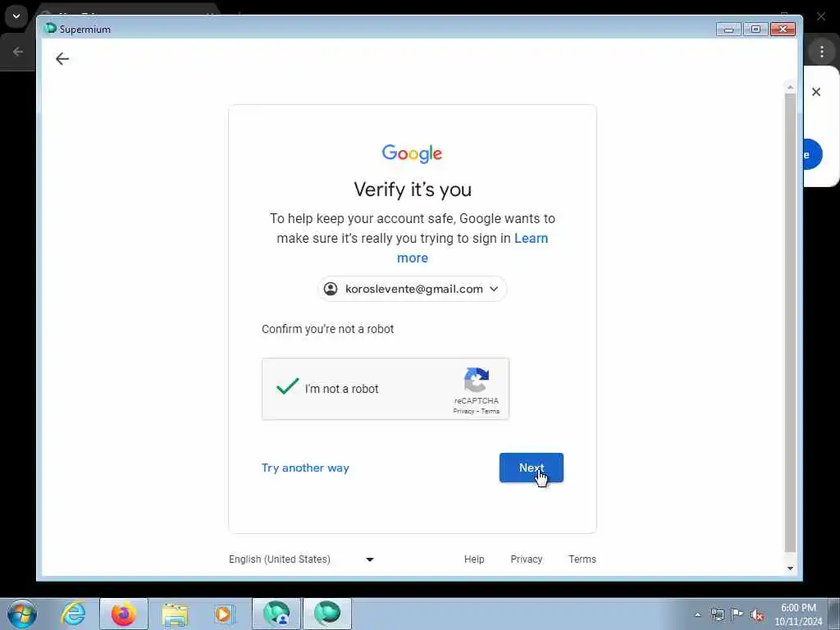840x630 pixels.
Task: Click the Verify it's you heading
Action: coord(413,189)
